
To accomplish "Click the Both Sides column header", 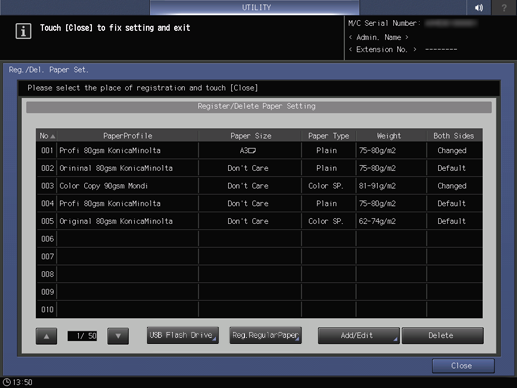I will coord(454,136).
